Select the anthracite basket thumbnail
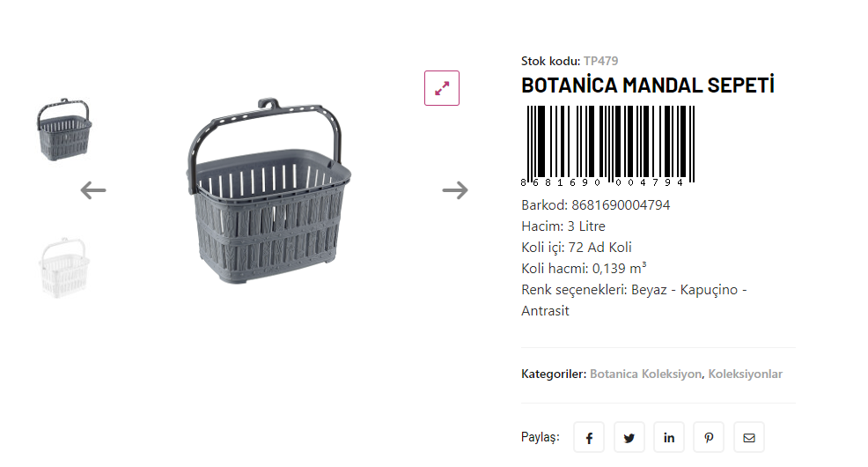The height and width of the screenshot is (467, 868). click(64, 130)
